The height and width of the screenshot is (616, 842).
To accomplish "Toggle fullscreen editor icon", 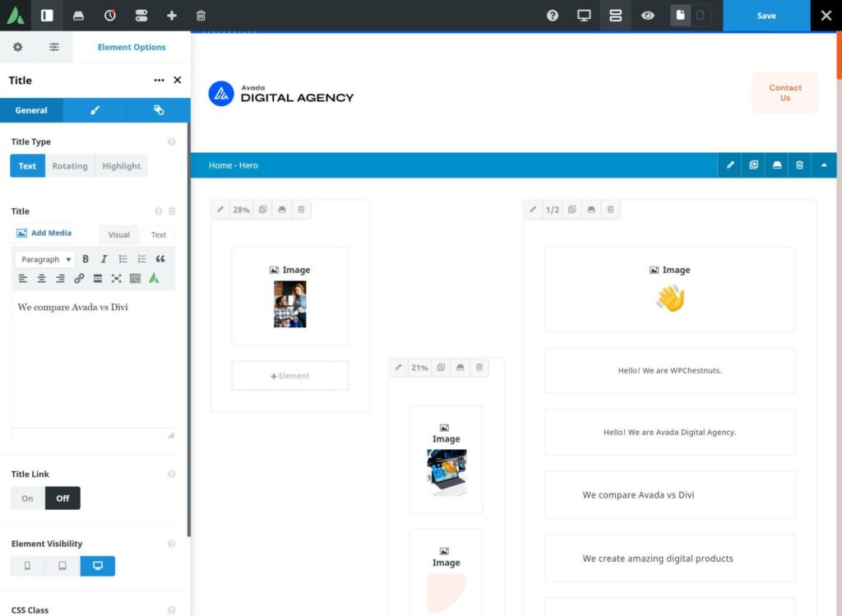I will pos(117,278).
